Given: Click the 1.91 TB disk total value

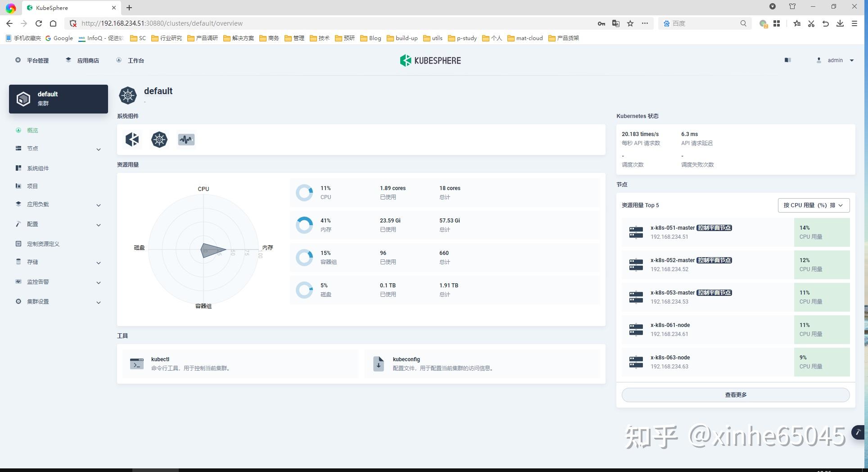Looking at the screenshot, I should 448,286.
